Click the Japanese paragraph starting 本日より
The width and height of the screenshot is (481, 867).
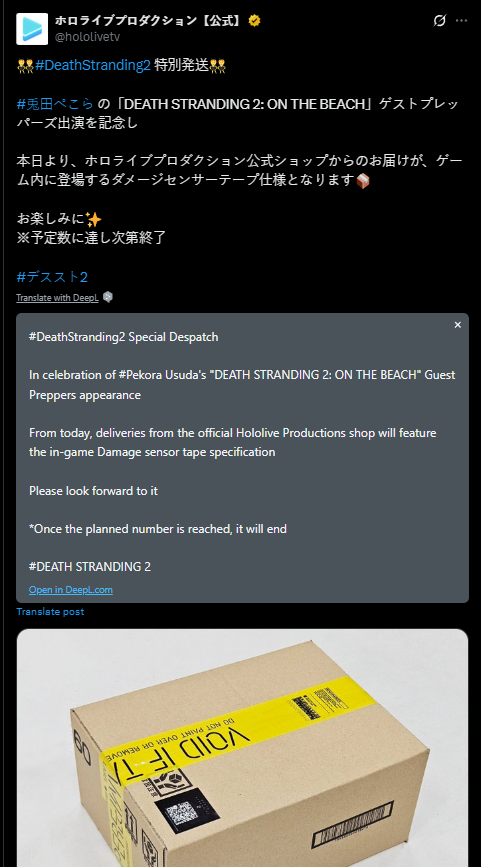pos(239,171)
